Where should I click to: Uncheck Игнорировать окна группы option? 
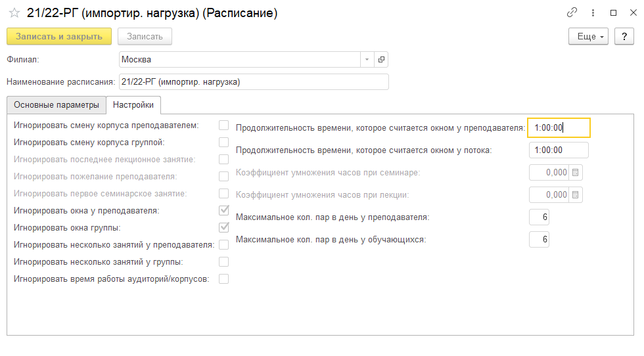pos(223,228)
